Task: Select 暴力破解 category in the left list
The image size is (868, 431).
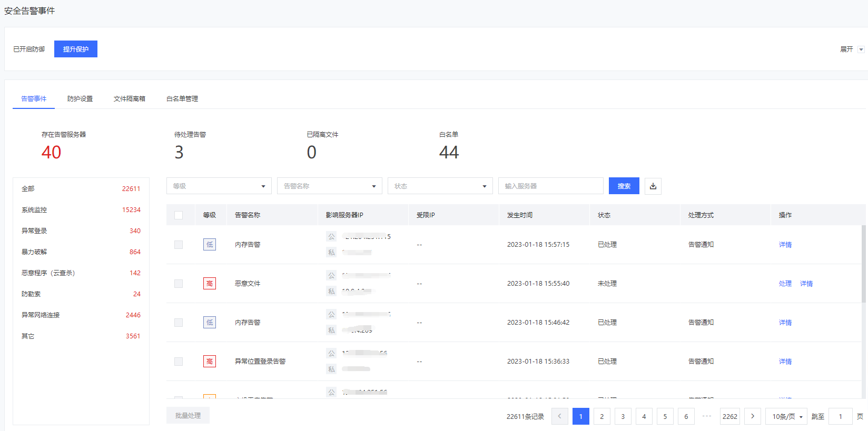Action: coord(34,252)
